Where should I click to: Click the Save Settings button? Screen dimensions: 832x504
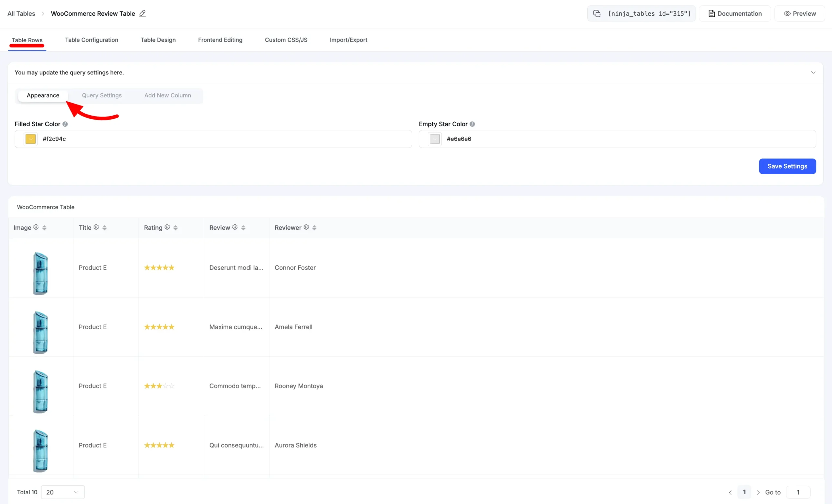click(x=787, y=166)
